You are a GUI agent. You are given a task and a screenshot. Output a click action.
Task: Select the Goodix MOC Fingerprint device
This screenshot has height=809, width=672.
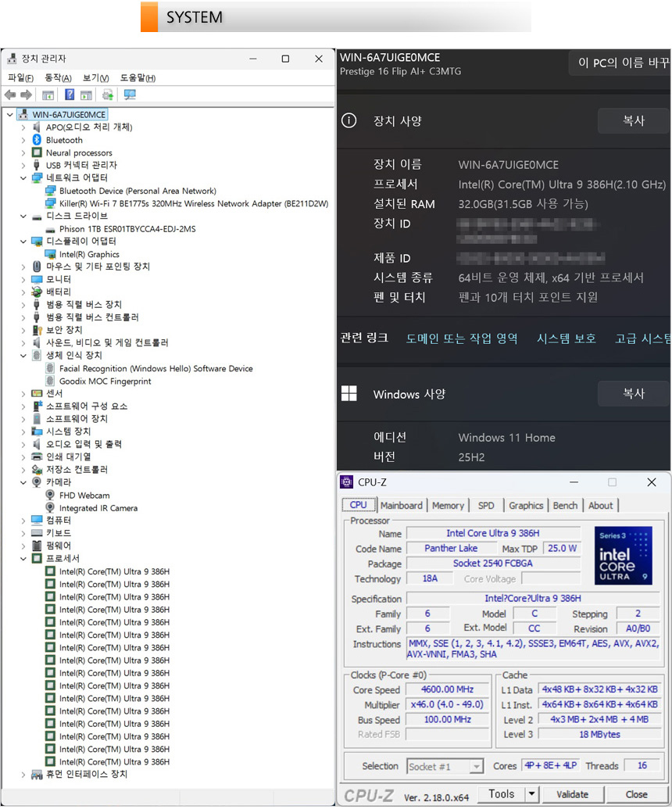click(105, 381)
